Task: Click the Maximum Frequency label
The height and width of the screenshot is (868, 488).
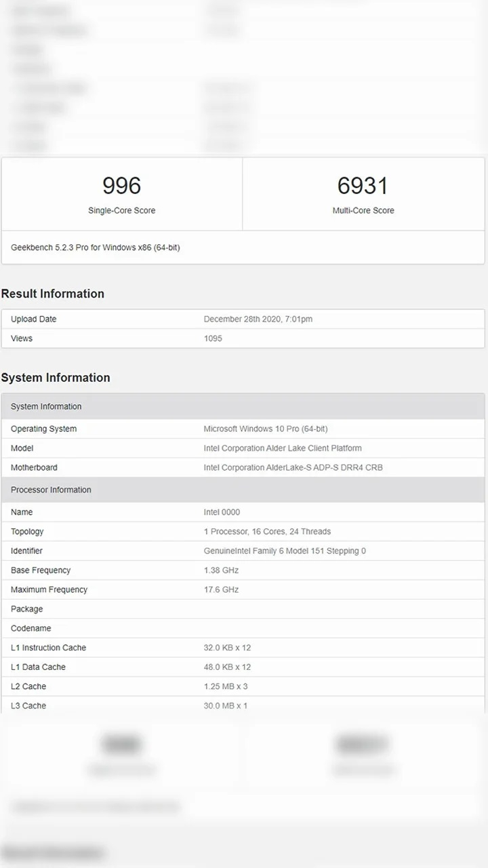Action: coord(49,590)
